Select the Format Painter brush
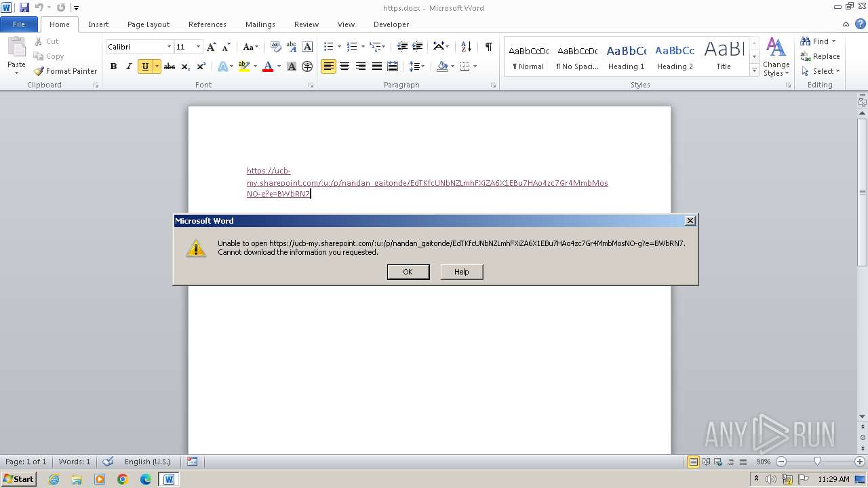 [39, 71]
